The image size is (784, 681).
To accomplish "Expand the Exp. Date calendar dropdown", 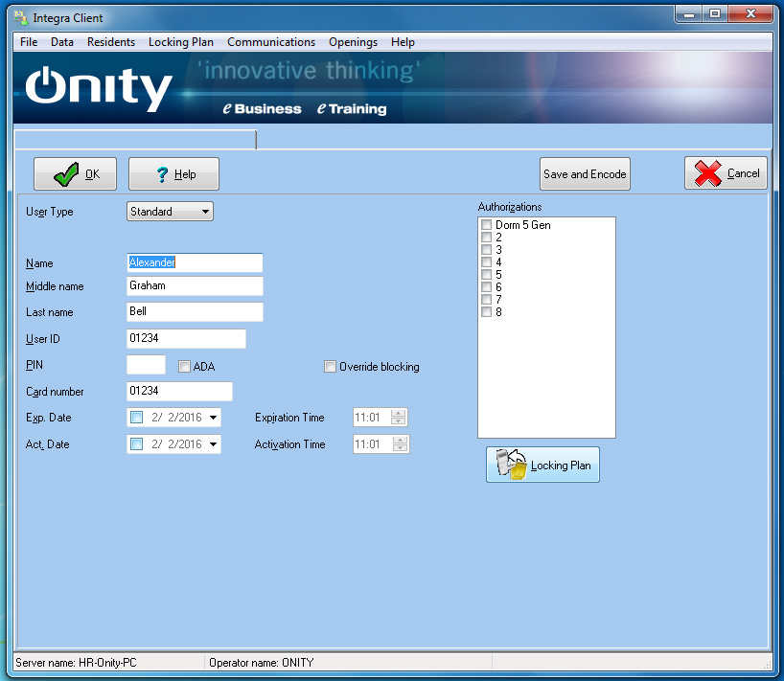I will coord(213,418).
